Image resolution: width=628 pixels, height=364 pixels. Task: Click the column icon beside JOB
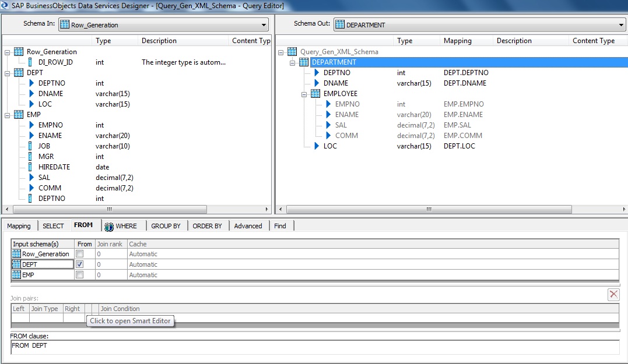(x=30, y=146)
